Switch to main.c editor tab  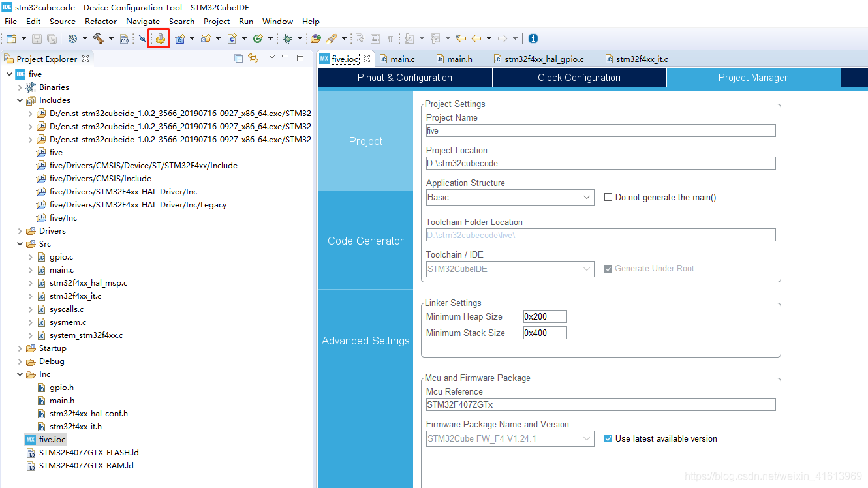coord(397,59)
